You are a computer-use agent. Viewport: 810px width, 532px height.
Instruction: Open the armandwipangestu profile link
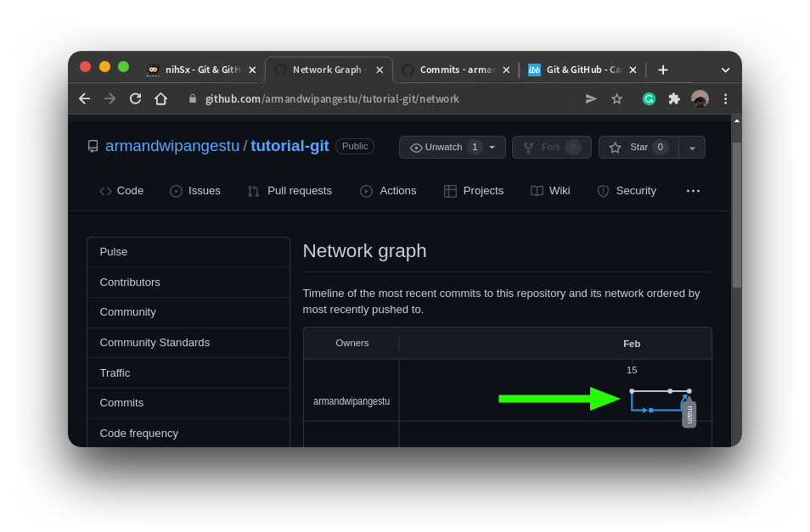coord(172,146)
